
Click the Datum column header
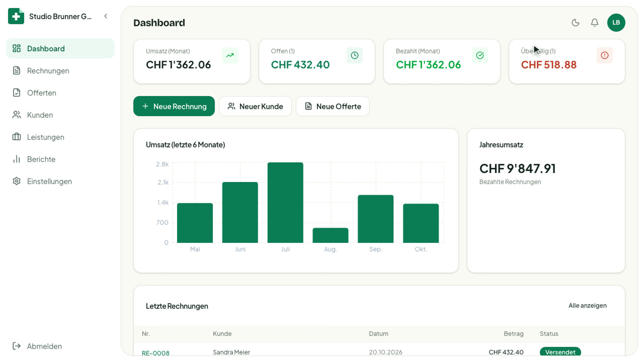coord(379,334)
